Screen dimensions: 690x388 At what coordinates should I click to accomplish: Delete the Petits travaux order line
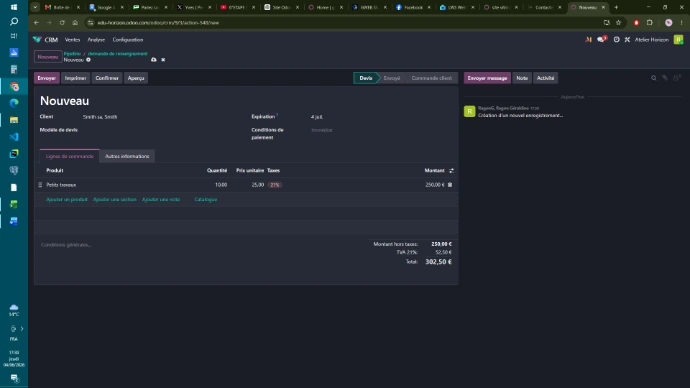point(450,185)
